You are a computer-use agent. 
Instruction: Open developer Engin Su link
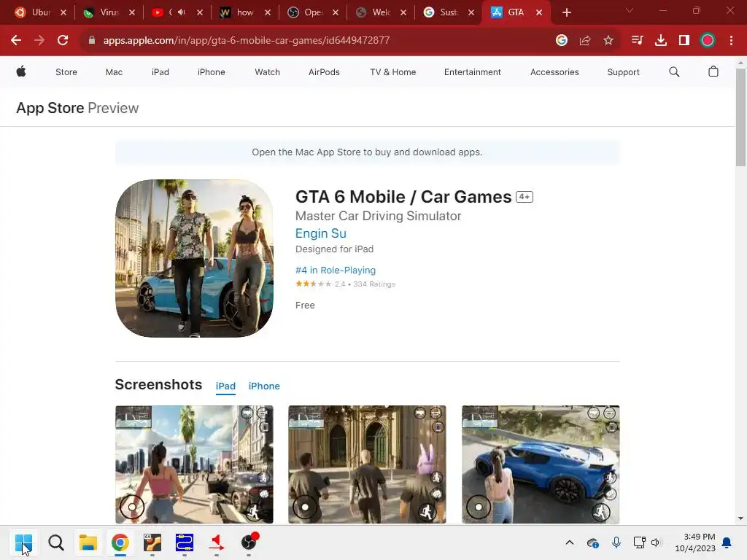coord(321,233)
